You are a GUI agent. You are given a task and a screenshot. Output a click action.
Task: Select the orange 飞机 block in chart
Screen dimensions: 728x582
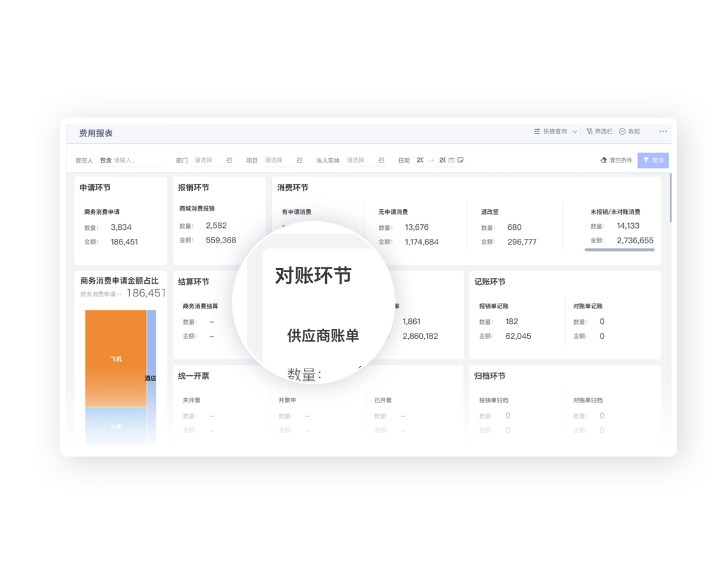[x=116, y=358]
